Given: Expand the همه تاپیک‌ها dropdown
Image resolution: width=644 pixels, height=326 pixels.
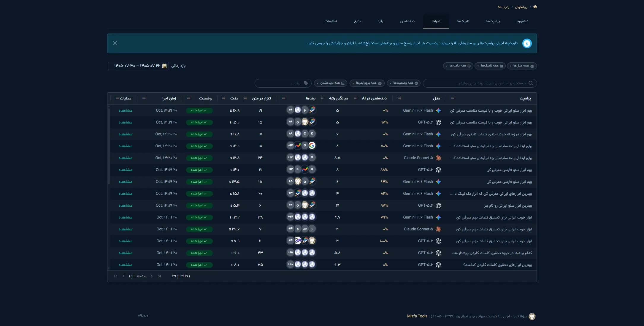Looking at the screenshot, I should [x=490, y=66].
